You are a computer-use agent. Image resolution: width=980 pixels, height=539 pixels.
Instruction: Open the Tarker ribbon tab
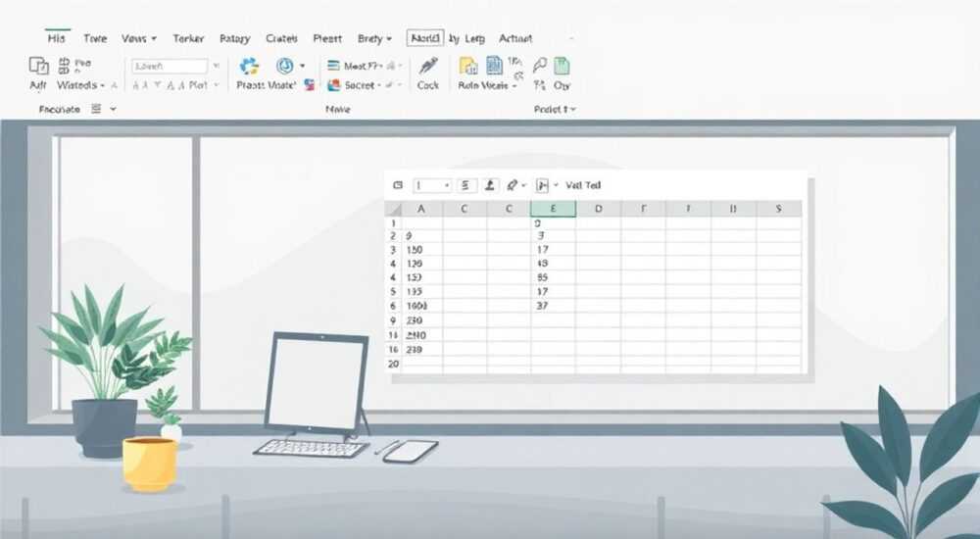point(188,39)
